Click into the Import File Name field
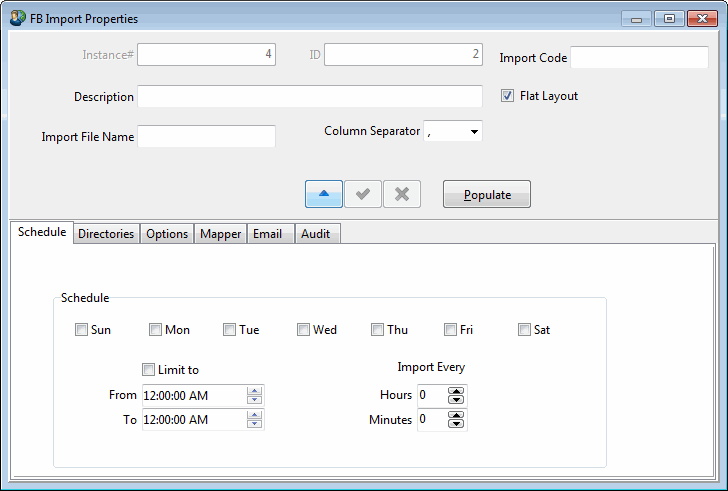Screen dimensions: 728x491 point(207,136)
